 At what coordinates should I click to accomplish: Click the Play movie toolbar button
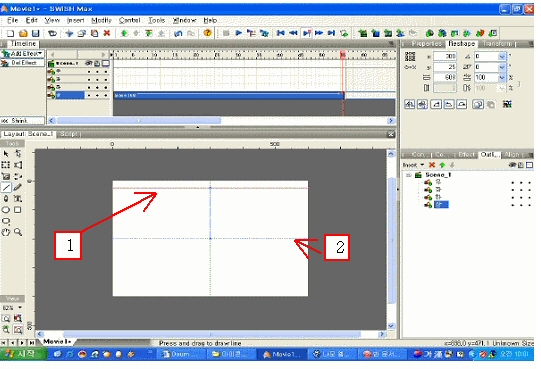coord(238,33)
